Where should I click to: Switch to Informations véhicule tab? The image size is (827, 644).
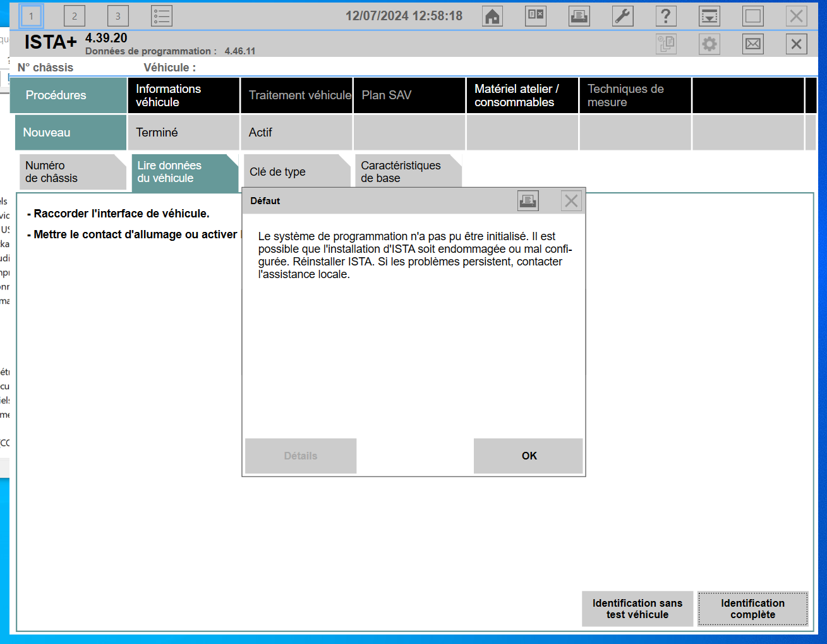pos(184,95)
